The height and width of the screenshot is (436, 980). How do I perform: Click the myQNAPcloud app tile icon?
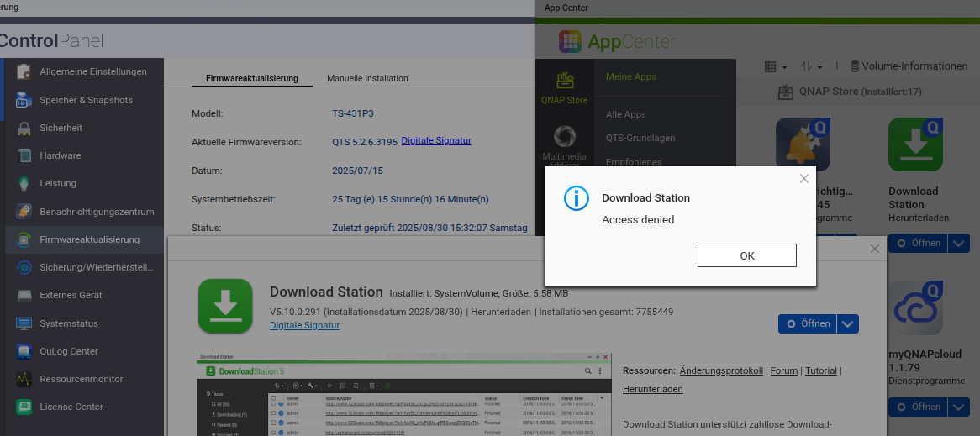pos(915,307)
